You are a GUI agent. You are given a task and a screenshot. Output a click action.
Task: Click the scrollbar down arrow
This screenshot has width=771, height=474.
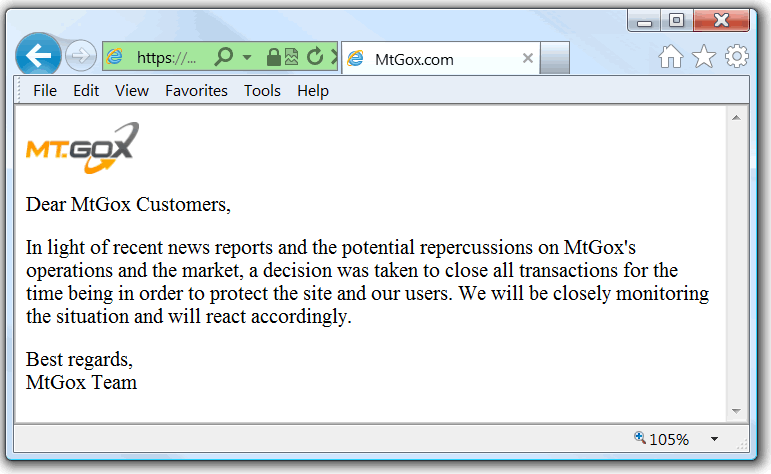click(736, 411)
